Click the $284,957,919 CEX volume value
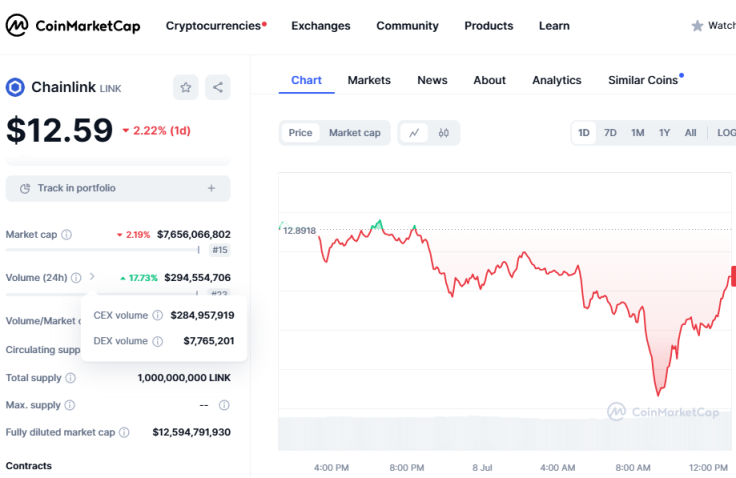The height and width of the screenshot is (478, 736). [x=202, y=316]
